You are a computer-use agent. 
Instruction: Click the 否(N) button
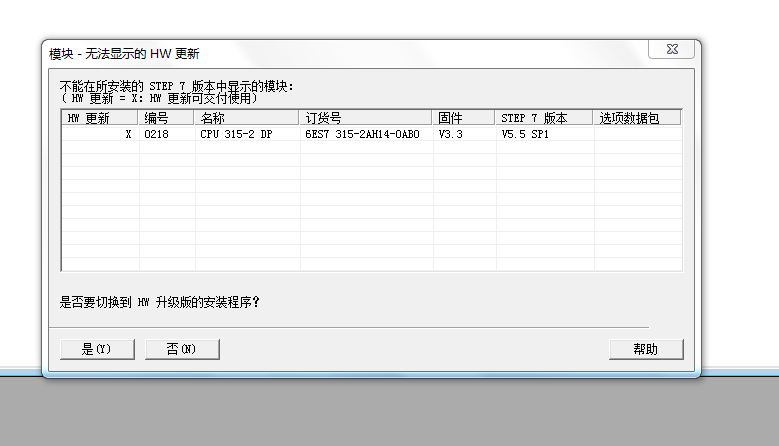coord(182,349)
